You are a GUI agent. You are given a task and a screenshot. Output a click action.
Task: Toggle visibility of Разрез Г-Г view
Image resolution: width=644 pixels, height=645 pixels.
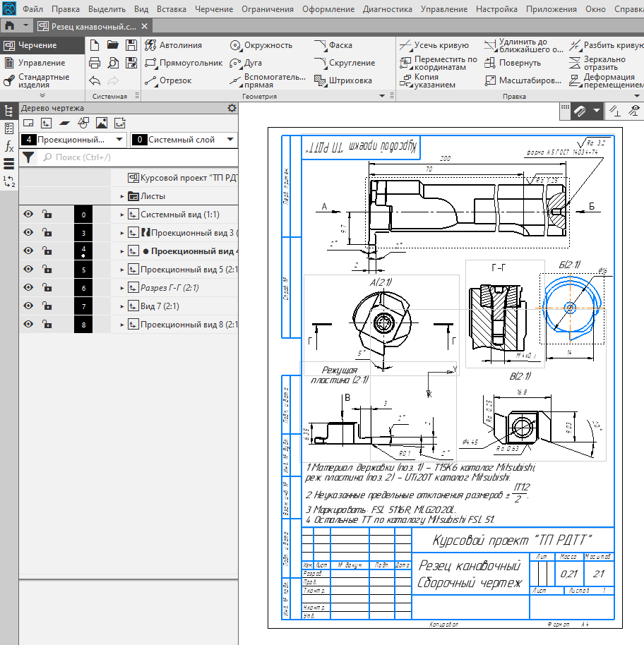point(28,288)
